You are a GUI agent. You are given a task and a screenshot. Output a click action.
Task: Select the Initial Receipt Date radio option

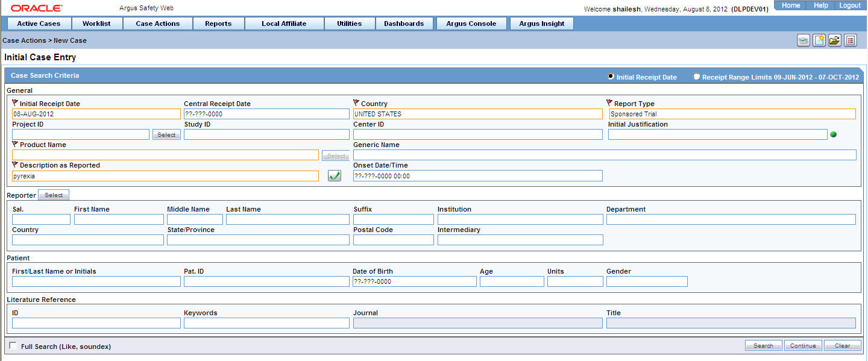pyautogui.click(x=611, y=77)
